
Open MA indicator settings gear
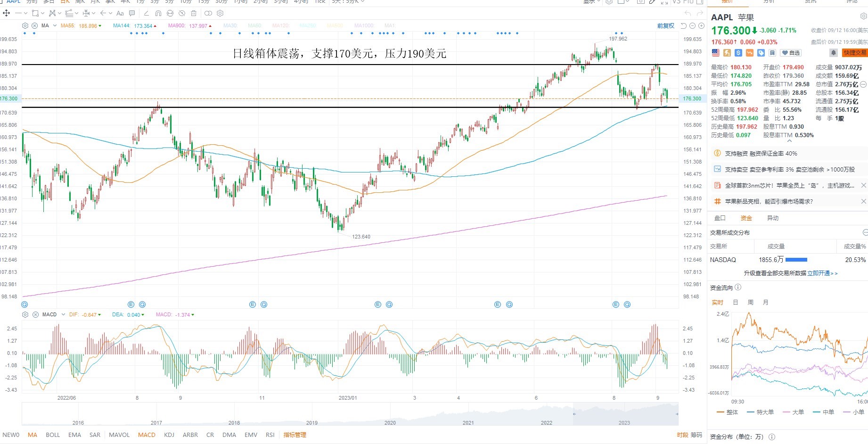point(25,25)
